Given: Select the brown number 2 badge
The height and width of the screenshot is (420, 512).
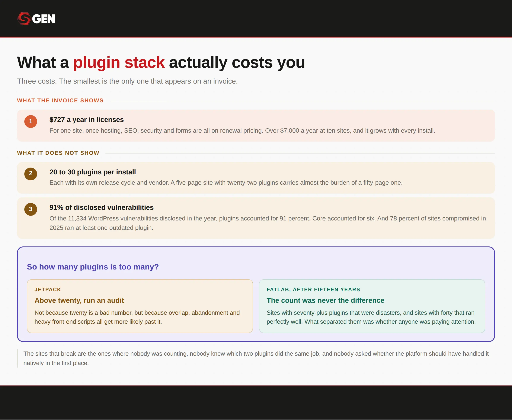Looking at the screenshot, I should point(31,174).
